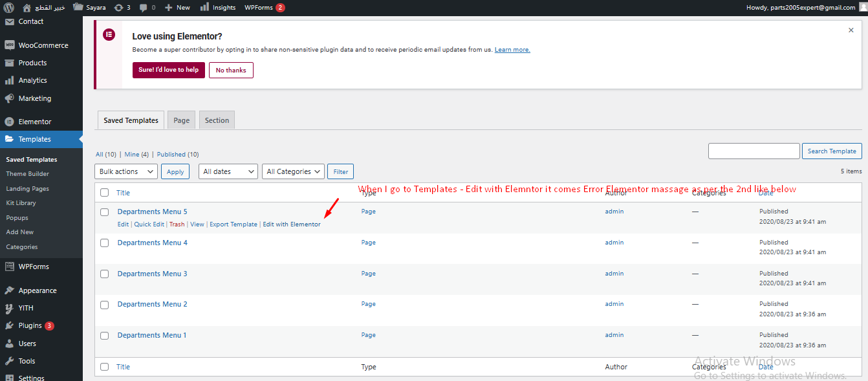The width and height of the screenshot is (868, 381).
Task: Check the Departments Menu 1 row checkbox
Action: point(104,335)
